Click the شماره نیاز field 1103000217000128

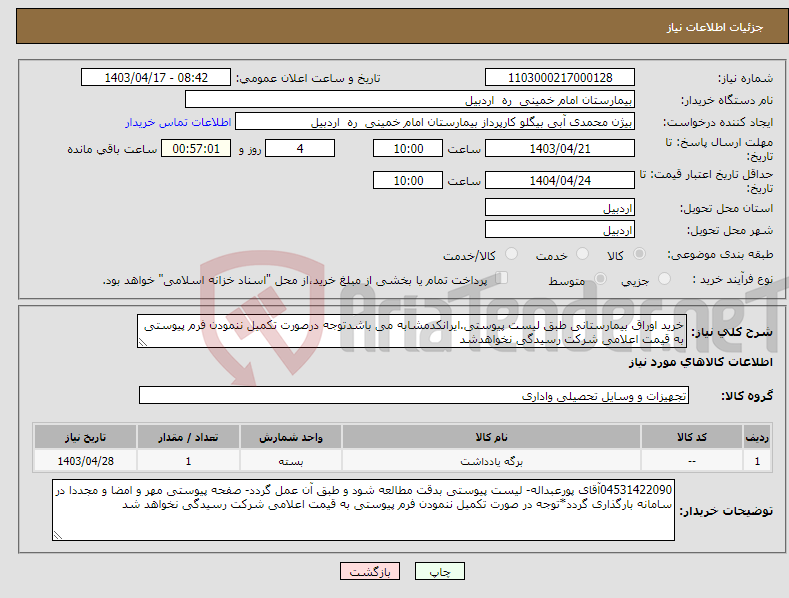(x=560, y=78)
